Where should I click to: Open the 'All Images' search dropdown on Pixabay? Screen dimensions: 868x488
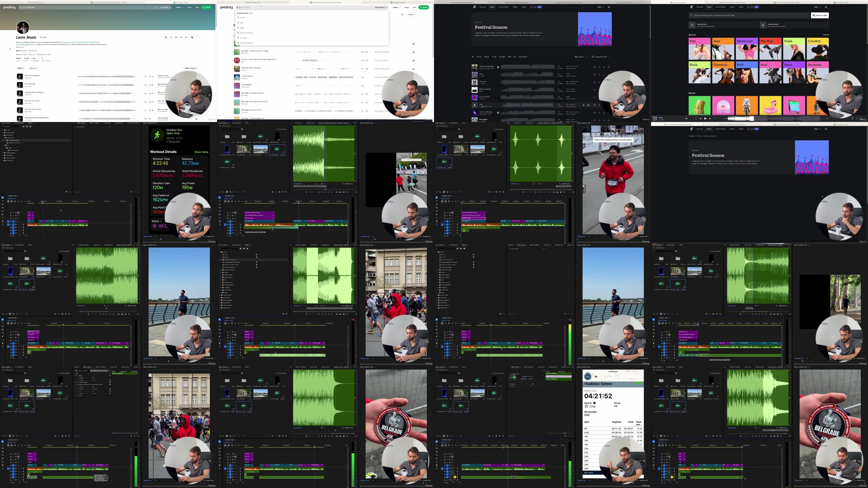pyautogui.click(x=165, y=7)
